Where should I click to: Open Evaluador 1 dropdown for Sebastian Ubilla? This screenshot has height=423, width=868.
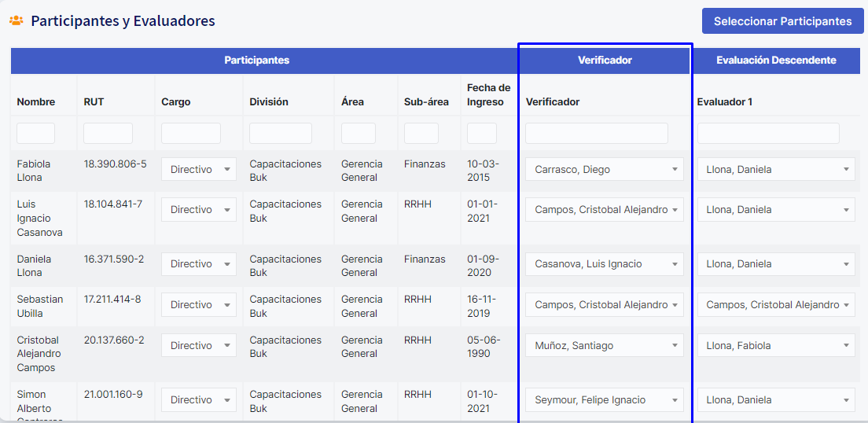(775, 305)
